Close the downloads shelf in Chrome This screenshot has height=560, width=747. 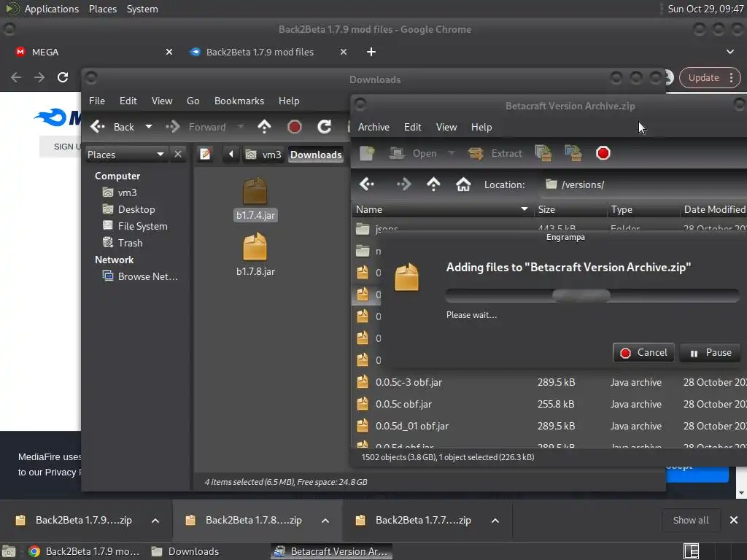[734, 520]
